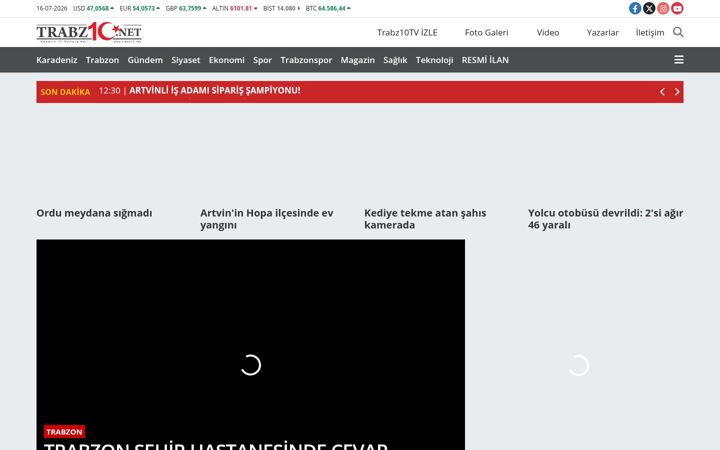Viewport: 720px width, 450px height.
Task: Read the Kediye tekme atan şahıs story
Action: tap(425, 219)
